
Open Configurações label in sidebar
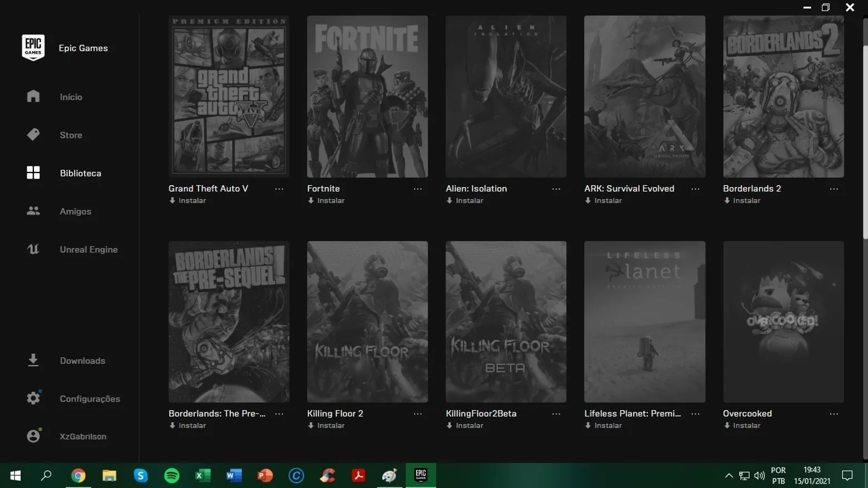pos(90,399)
